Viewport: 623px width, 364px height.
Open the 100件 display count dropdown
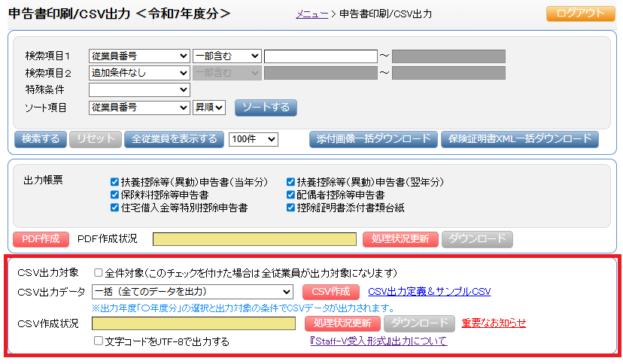[x=254, y=139]
